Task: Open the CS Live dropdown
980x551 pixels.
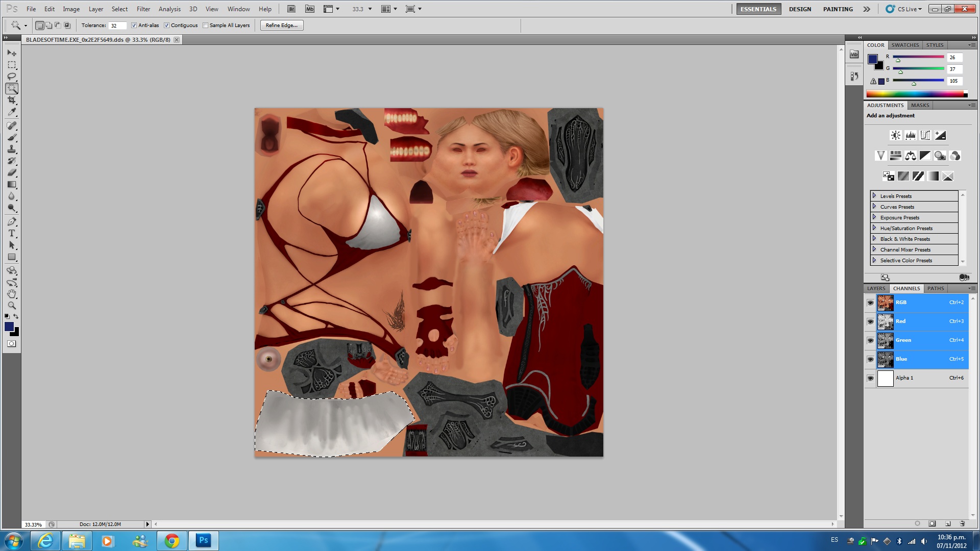Action: pos(909,9)
